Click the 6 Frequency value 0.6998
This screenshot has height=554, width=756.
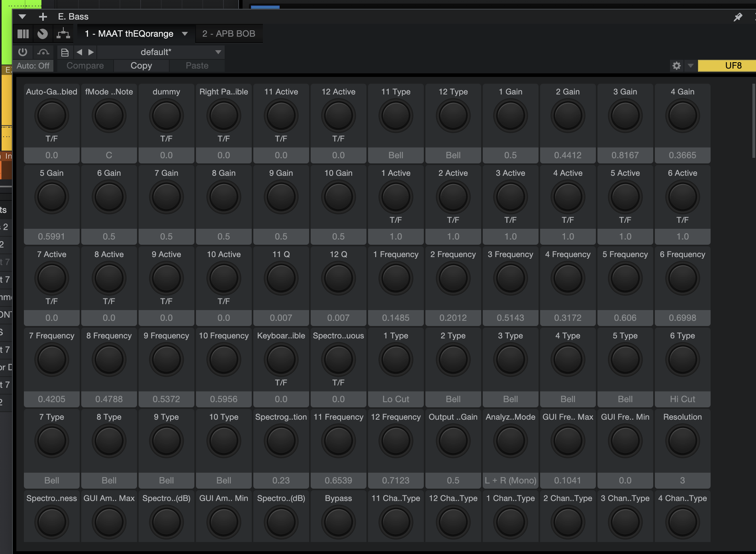click(683, 318)
